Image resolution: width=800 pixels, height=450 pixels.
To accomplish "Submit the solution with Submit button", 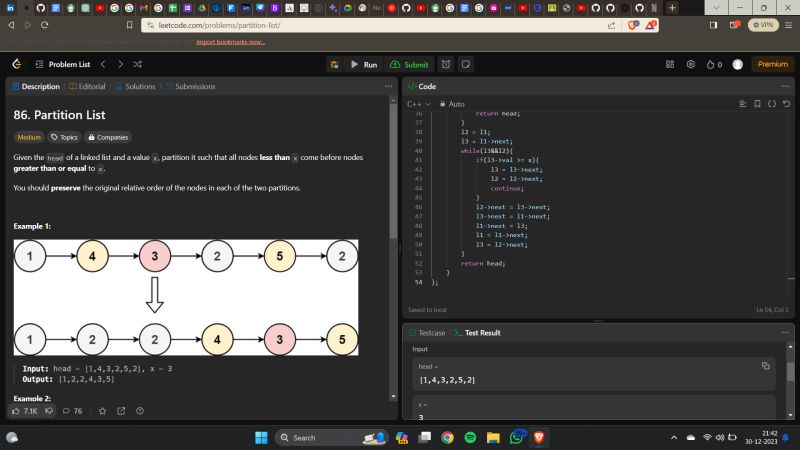I will 409,64.
